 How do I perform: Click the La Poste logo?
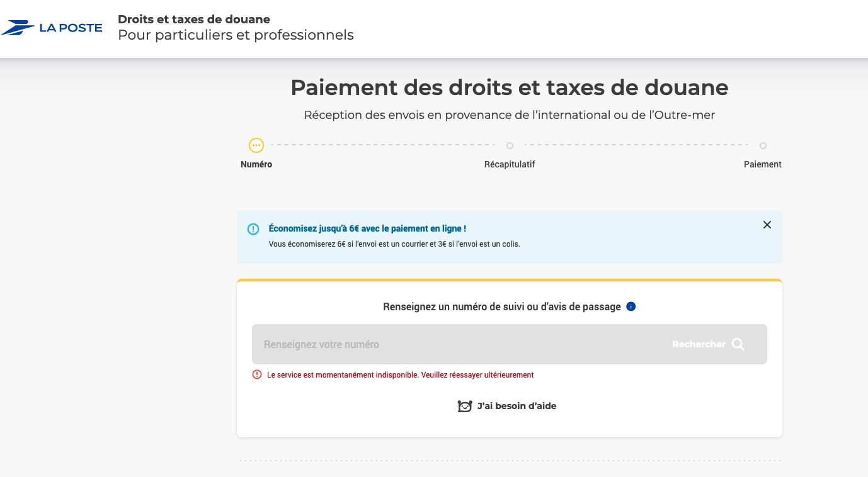(x=52, y=28)
